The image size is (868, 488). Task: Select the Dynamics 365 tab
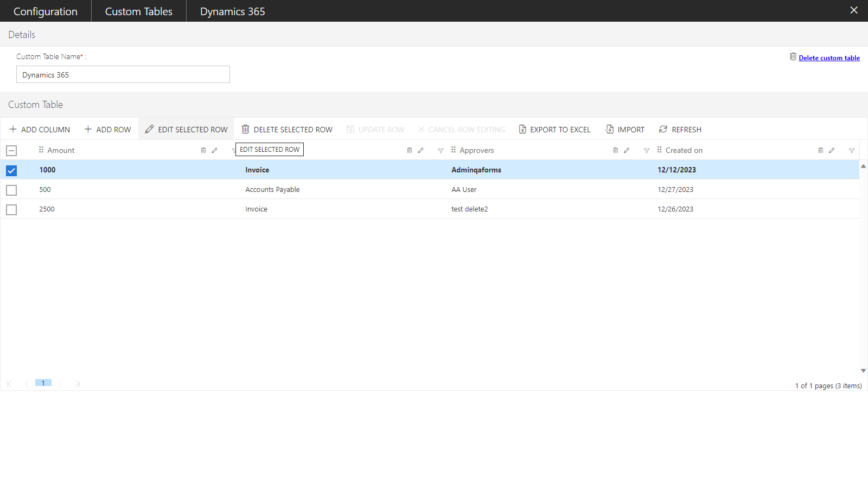tap(233, 11)
